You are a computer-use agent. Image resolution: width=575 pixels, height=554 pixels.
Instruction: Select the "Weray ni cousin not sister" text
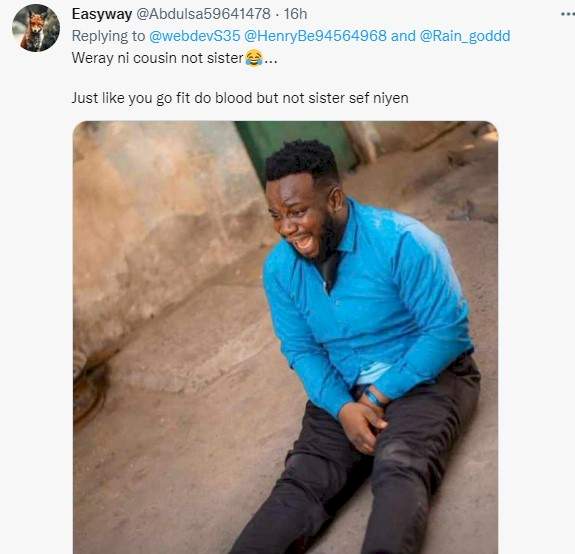pos(158,58)
